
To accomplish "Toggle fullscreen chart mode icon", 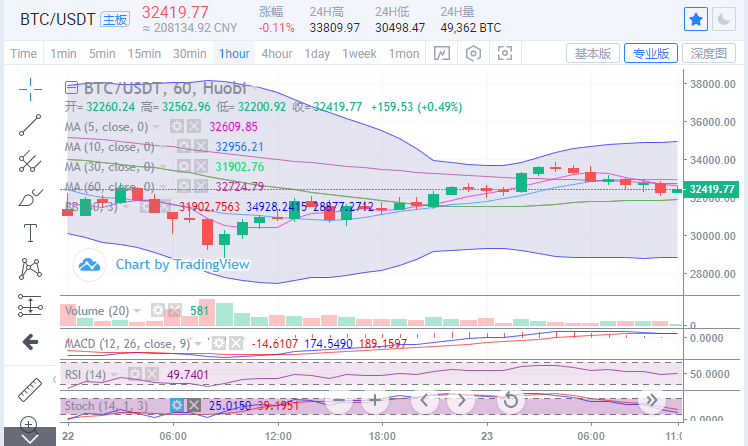I will pos(505,53).
